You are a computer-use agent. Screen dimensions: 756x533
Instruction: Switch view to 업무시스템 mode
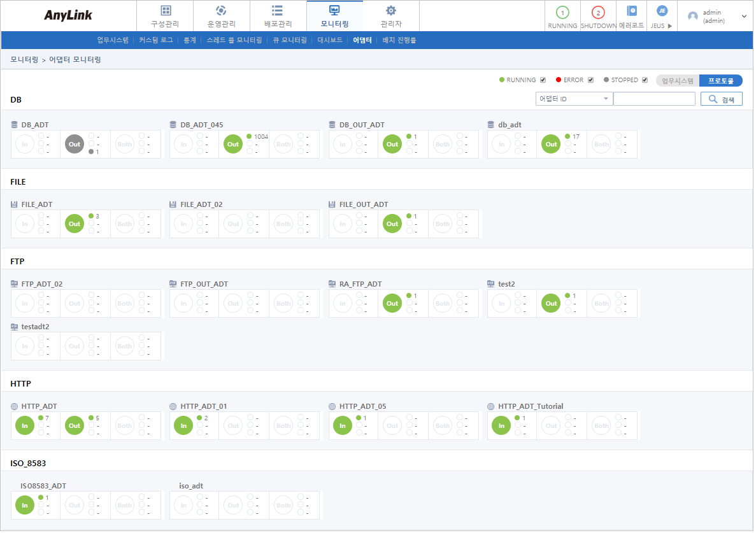pos(678,80)
